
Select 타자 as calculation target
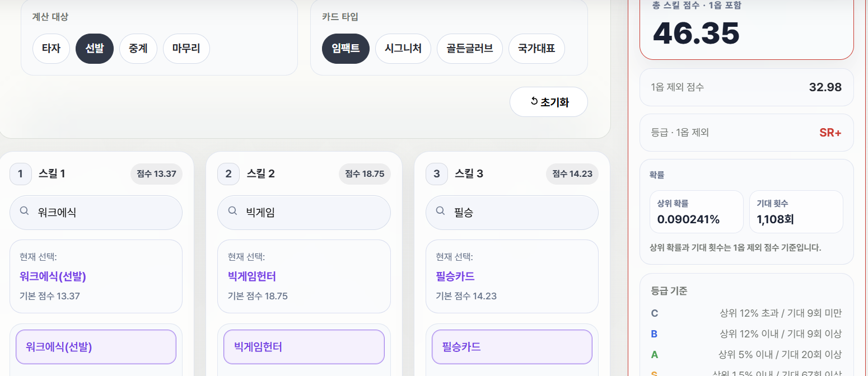(51, 49)
